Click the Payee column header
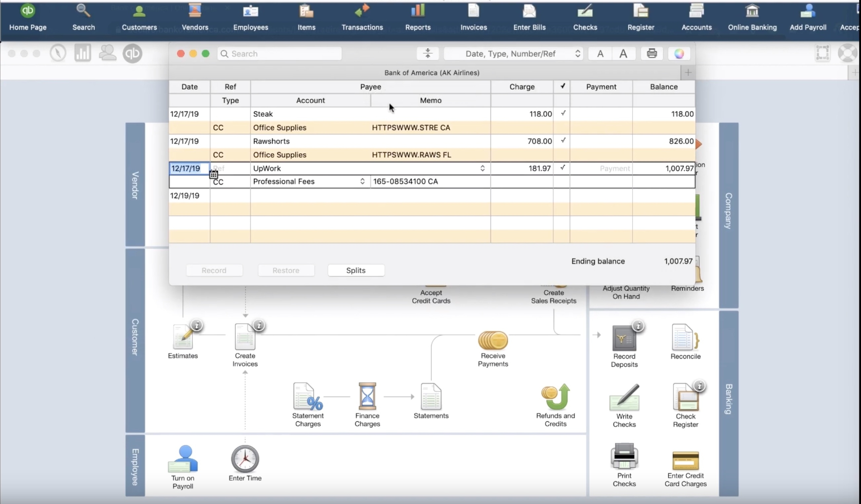 tap(370, 87)
